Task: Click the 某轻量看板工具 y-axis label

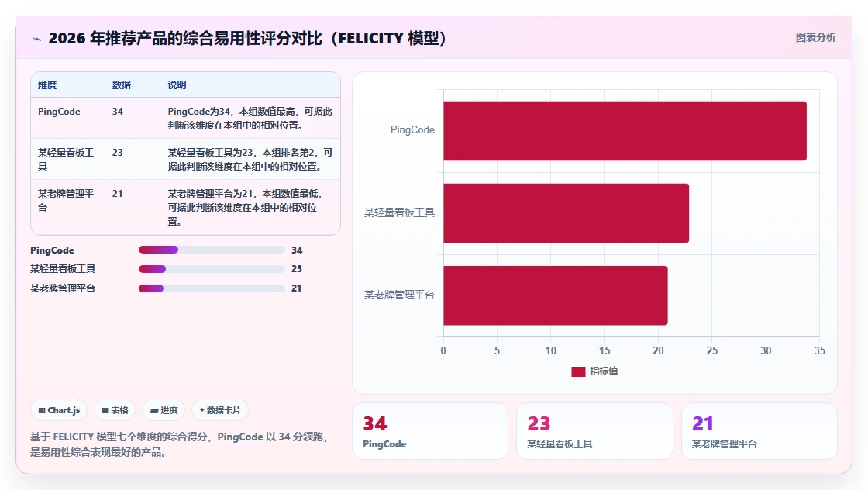Action: pyautogui.click(x=399, y=212)
